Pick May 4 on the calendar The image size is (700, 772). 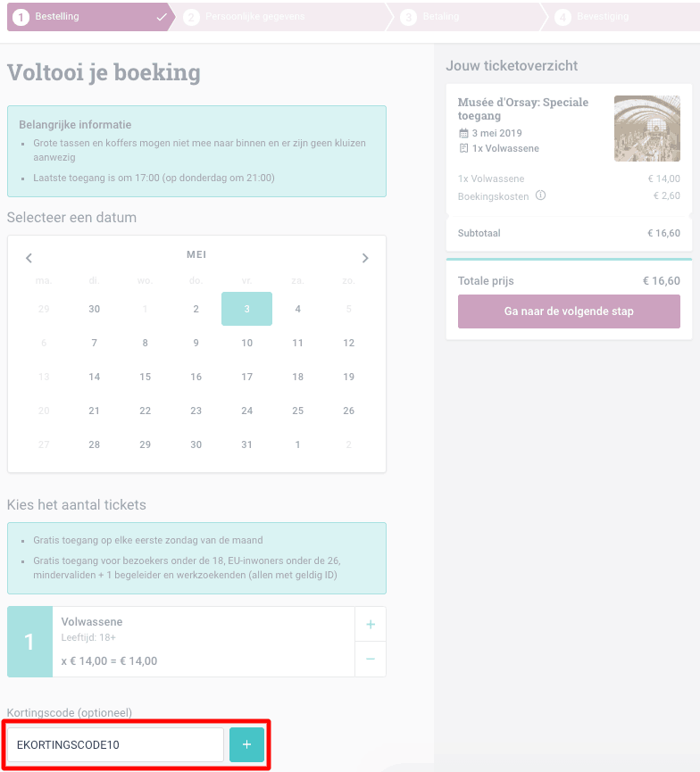coord(297,309)
